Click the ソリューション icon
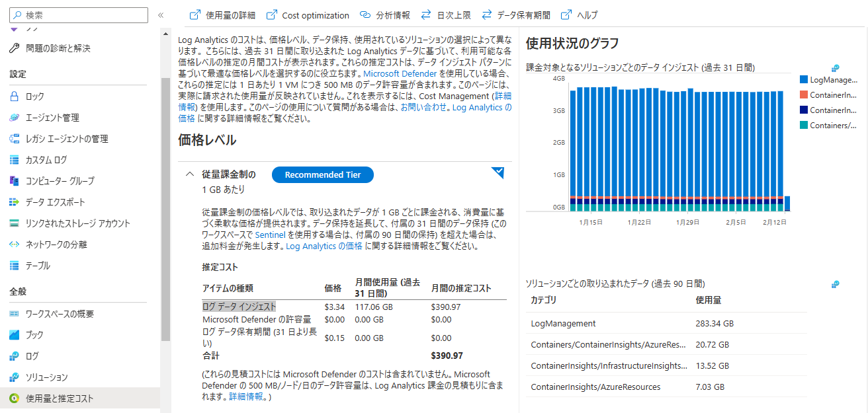This screenshot has height=413, width=868. 15,377
